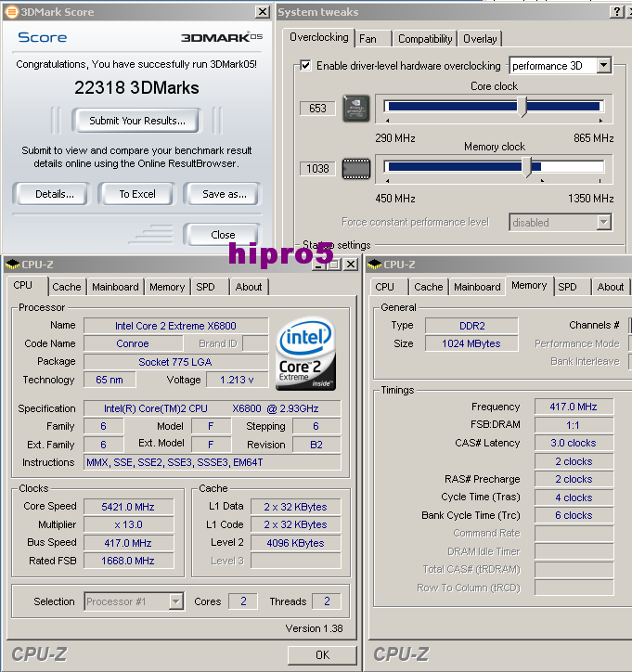Minimize the left CPU-Z window
Image resolution: width=632 pixels, height=672 pixels.
318,265
